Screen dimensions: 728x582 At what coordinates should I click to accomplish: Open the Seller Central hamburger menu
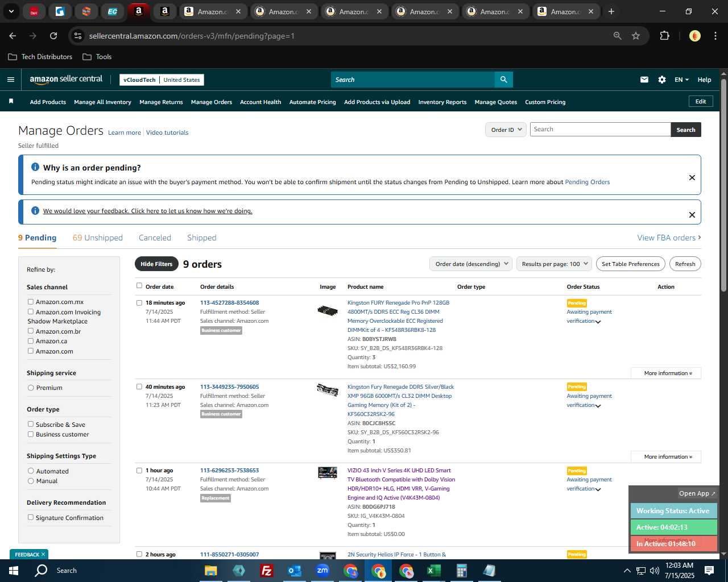point(10,80)
